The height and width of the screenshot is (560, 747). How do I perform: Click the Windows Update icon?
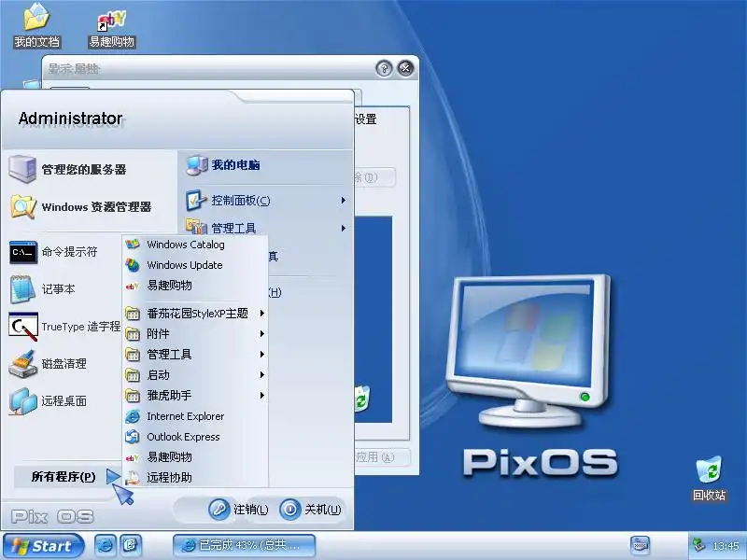click(x=132, y=265)
